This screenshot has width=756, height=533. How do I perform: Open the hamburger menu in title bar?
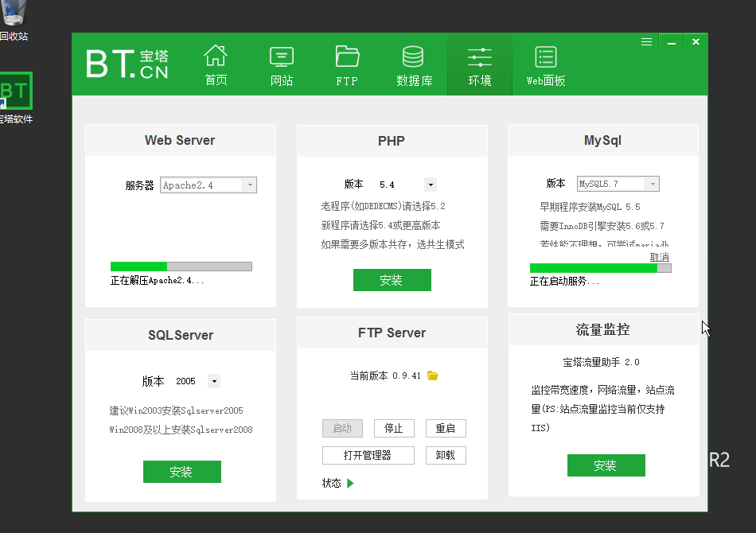[x=646, y=42]
